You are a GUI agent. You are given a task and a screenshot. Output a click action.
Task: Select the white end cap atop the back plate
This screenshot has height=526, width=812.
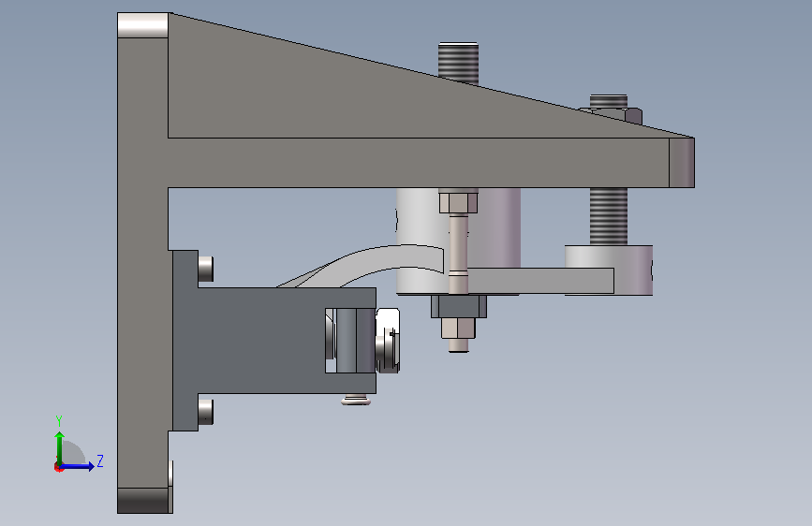[143, 25]
